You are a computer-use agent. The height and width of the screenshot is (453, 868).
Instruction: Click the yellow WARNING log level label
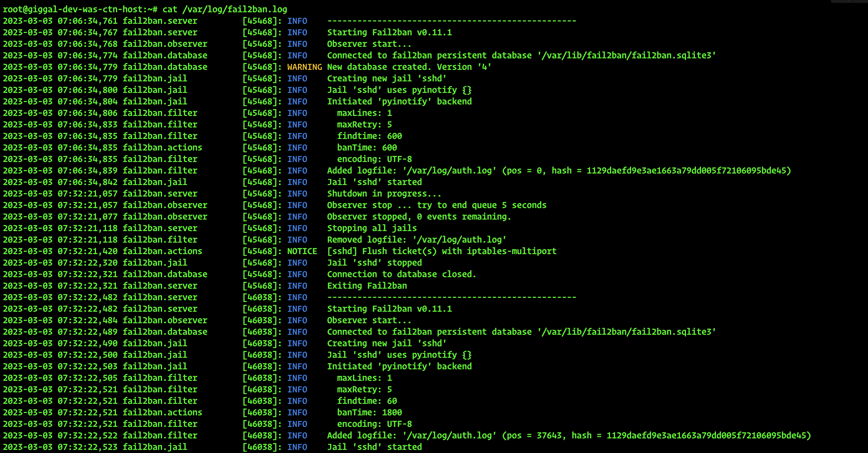(304, 67)
